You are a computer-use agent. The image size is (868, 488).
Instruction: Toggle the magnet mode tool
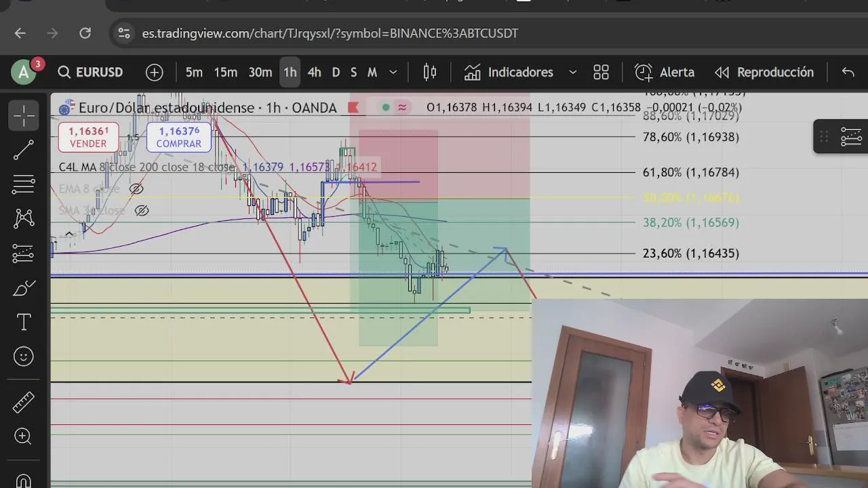[x=24, y=479]
